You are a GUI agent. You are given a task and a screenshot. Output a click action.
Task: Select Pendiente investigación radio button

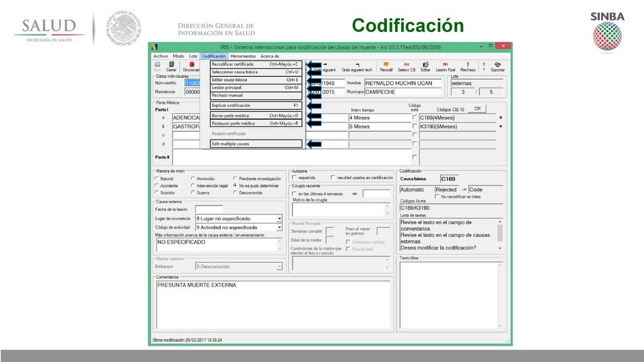pos(235,178)
